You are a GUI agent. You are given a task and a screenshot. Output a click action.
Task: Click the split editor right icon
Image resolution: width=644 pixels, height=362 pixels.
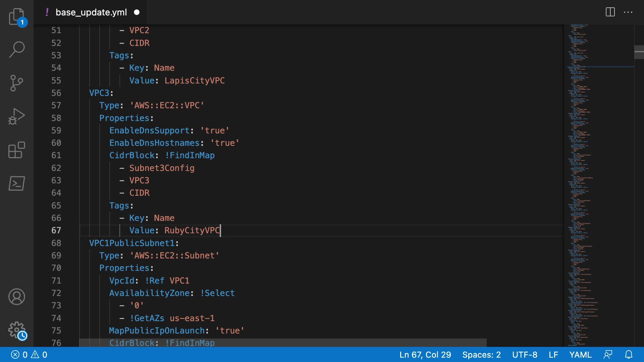click(610, 12)
